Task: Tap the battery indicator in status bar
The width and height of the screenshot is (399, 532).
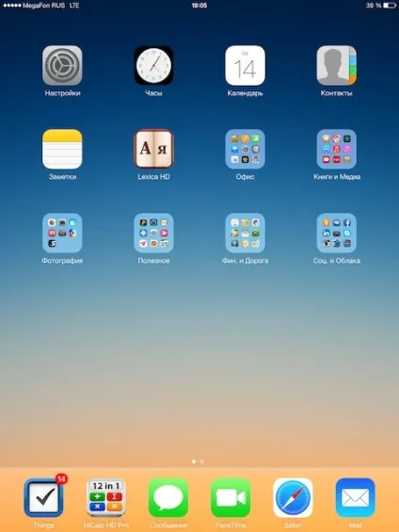Action: point(390,6)
